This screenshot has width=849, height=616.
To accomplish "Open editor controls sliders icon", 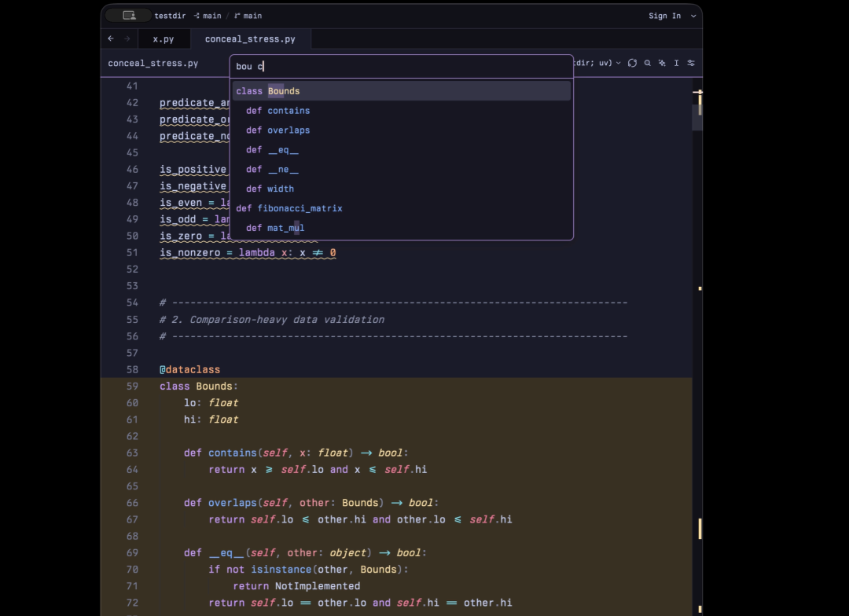I will (691, 63).
